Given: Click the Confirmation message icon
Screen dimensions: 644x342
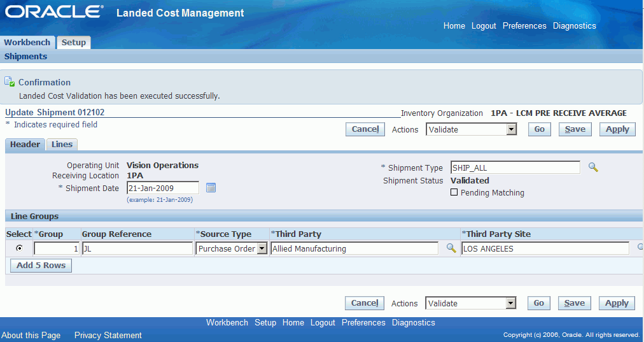Looking at the screenshot, I should coord(10,82).
